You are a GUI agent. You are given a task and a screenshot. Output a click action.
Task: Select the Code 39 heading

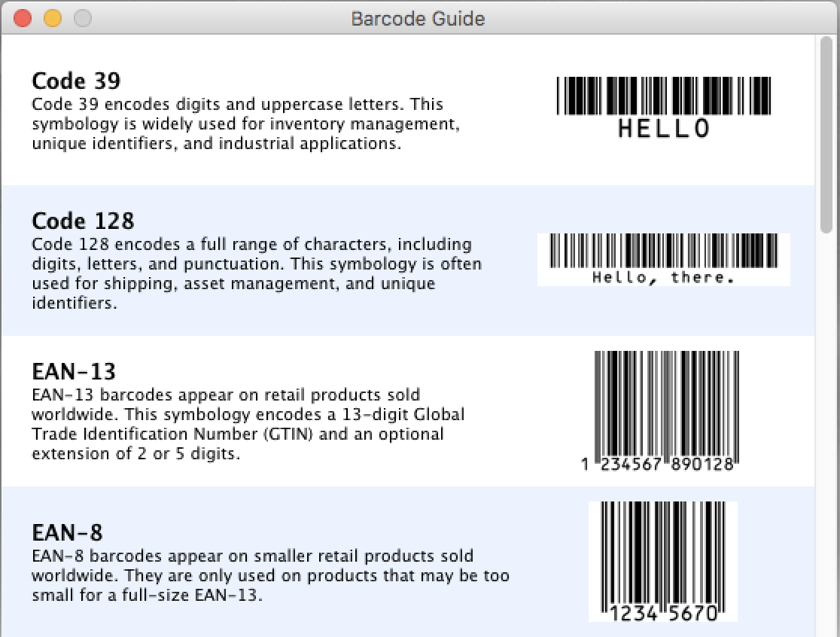(76, 81)
